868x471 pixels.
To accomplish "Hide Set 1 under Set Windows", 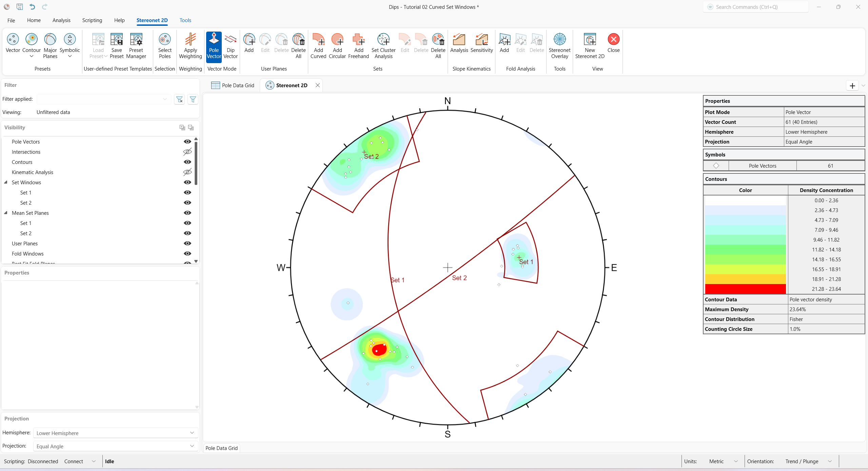I will click(188, 192).
